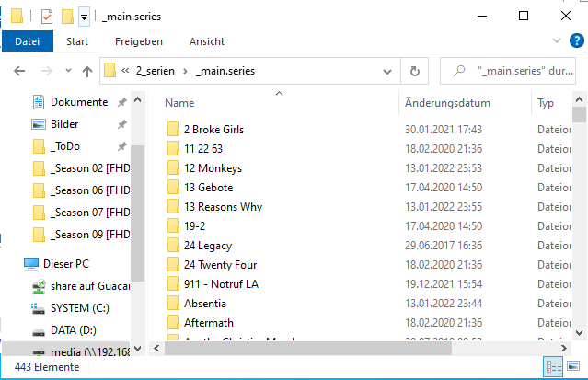This screenshot has height=380, width=588.
Task: Click the navigation pane scroll-down arrow
Action: click(138, 349)
